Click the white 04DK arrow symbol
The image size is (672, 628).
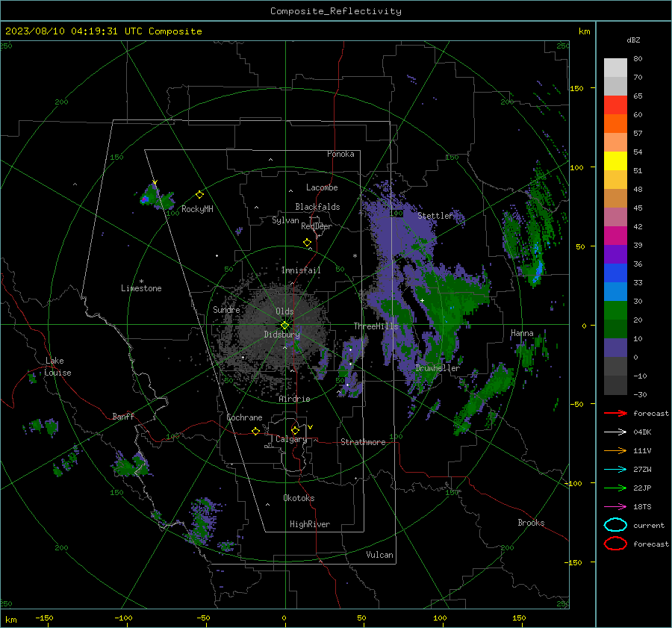click(615, 432)
